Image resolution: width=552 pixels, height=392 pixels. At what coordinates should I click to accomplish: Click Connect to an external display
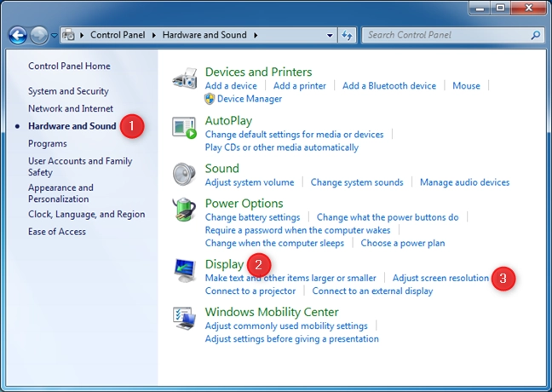(372, 291)
